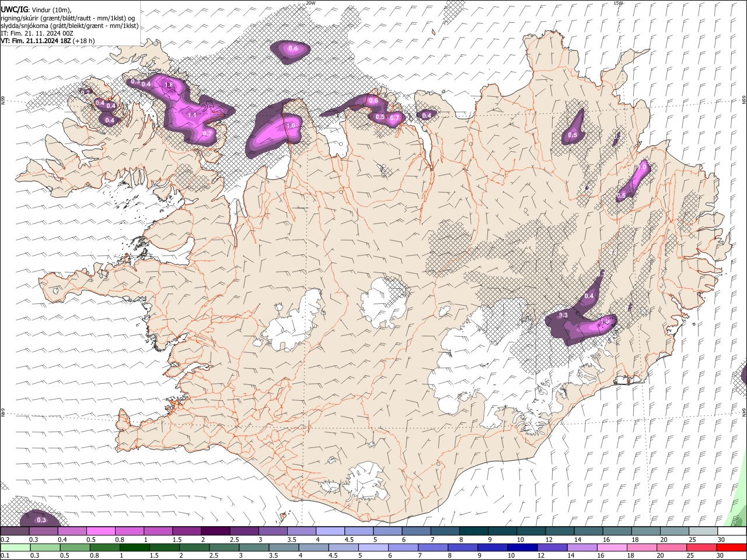The height and width of the screenshot is (560, 747).
Task: Pick palest green swatch between 0.1 and 0.3
Action: coord(15,547)
